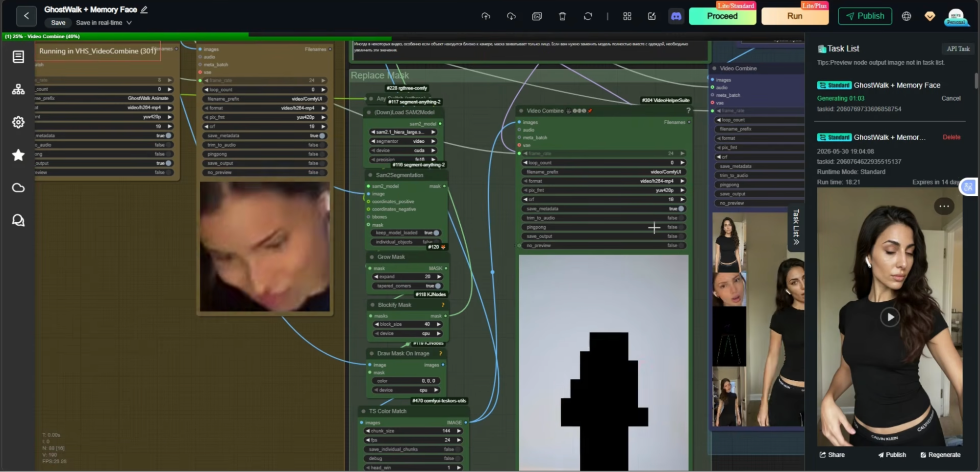Screen dimensions: 980x472
Task: Open the star favorites icon in the left sidebar
Action: tap(18, 155)
